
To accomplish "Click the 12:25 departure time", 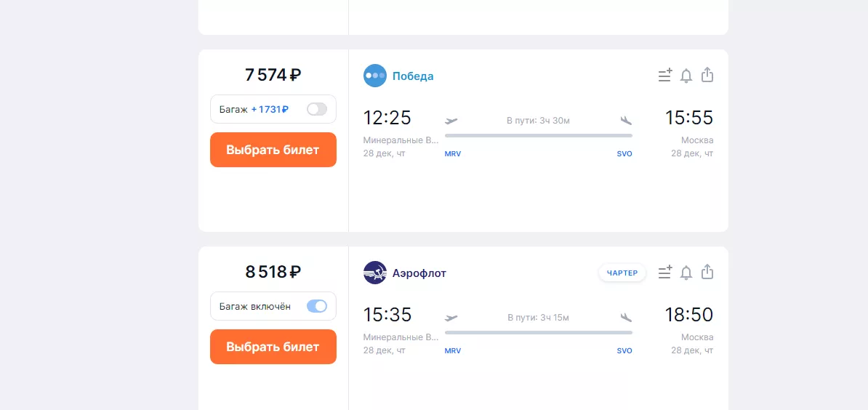I will pyautogui.click(x=387, y=118).
